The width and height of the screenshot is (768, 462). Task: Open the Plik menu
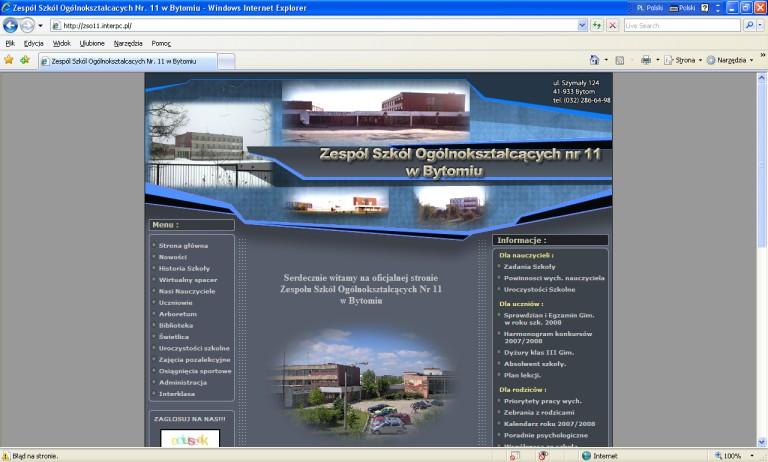[x=10, y=43]
